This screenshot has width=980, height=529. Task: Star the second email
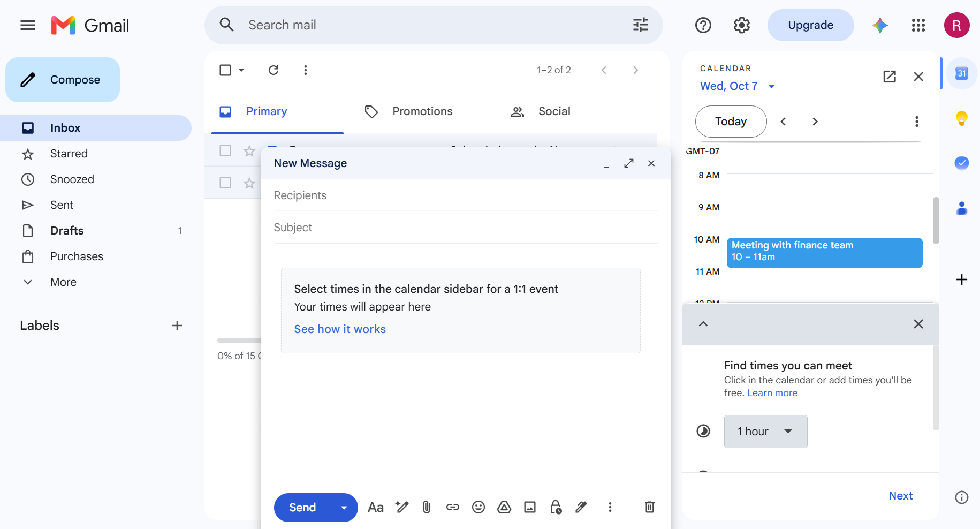(249, 183)
